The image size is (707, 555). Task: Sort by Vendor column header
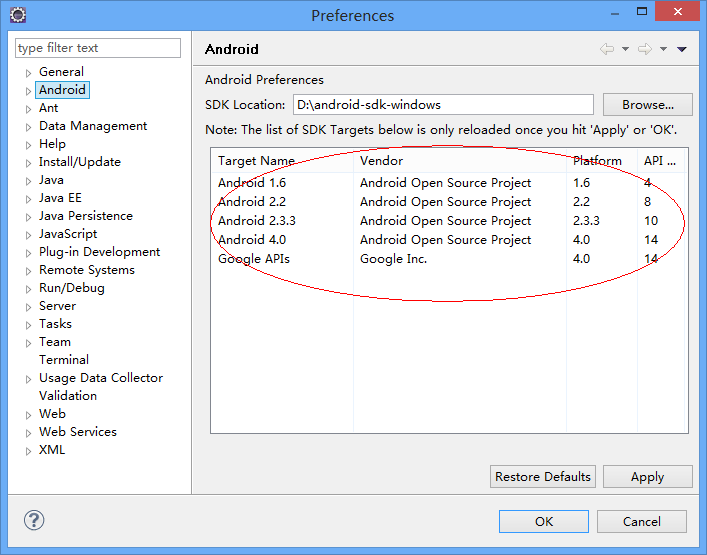(x=460, y=161)
